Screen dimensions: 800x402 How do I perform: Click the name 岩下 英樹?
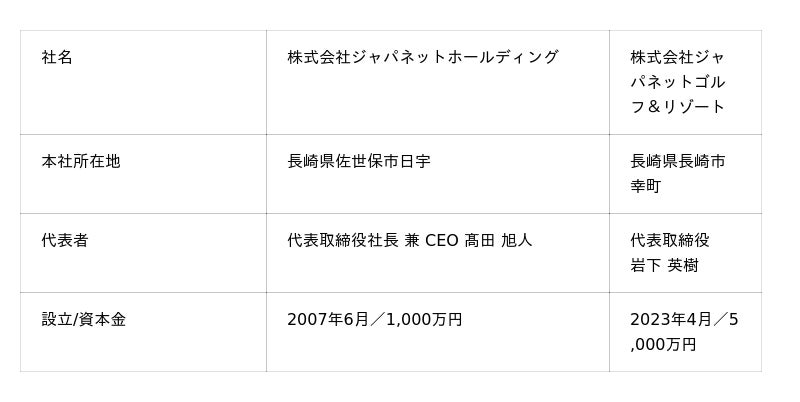tap(664, 266)
